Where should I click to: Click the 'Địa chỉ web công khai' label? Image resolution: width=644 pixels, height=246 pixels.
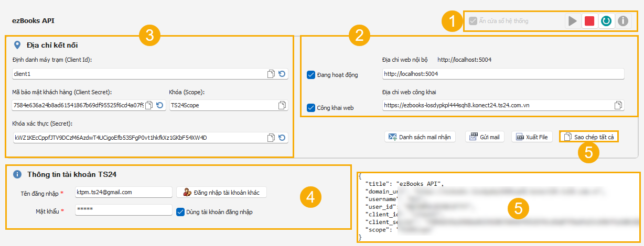pos(409,92)
